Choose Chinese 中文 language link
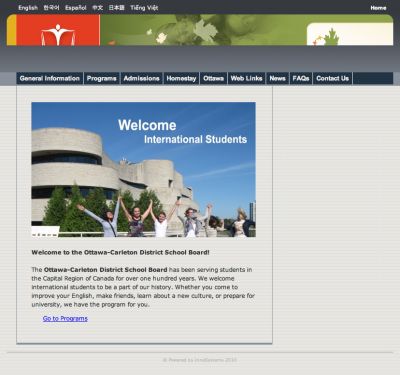The height and width of the screenshot is (375, 400). click(98, 8)
